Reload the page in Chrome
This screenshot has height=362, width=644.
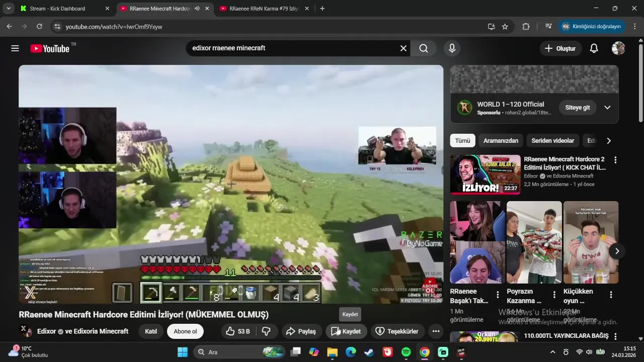pos(39,27)
